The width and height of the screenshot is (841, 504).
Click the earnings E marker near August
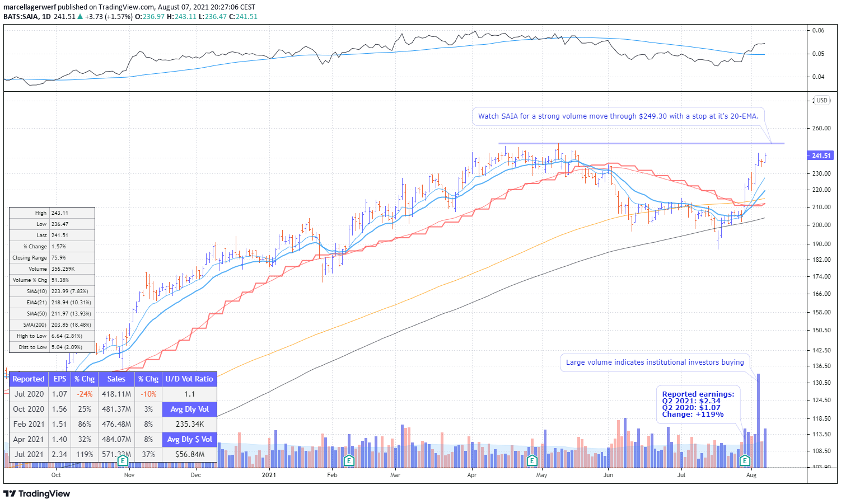pos(745,461)
